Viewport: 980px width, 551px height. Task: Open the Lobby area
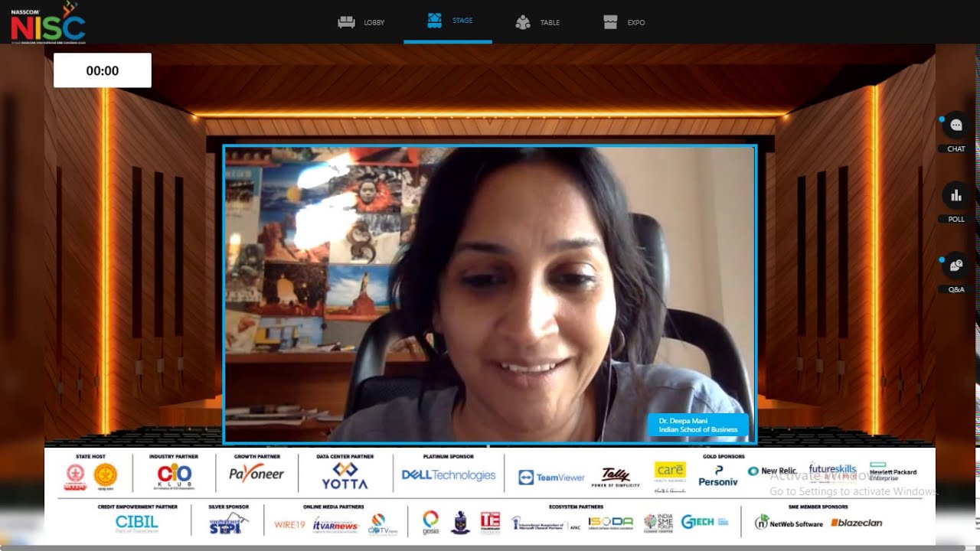click(x=361, y=22)
